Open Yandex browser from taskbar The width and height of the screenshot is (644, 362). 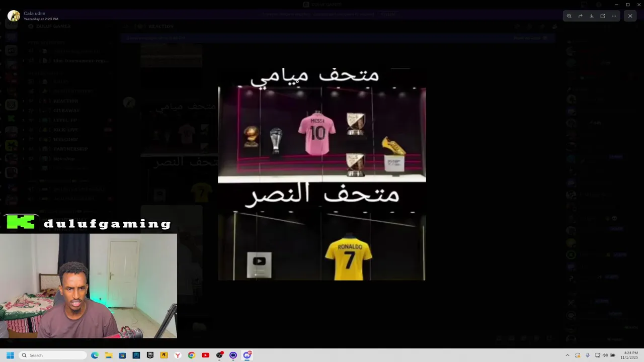pos(178,355)
